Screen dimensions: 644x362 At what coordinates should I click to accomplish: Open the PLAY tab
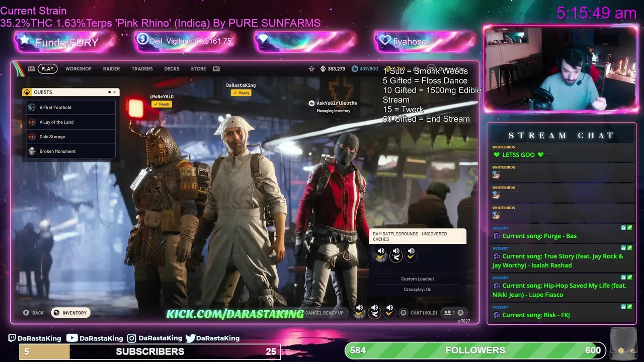(47, 69)
